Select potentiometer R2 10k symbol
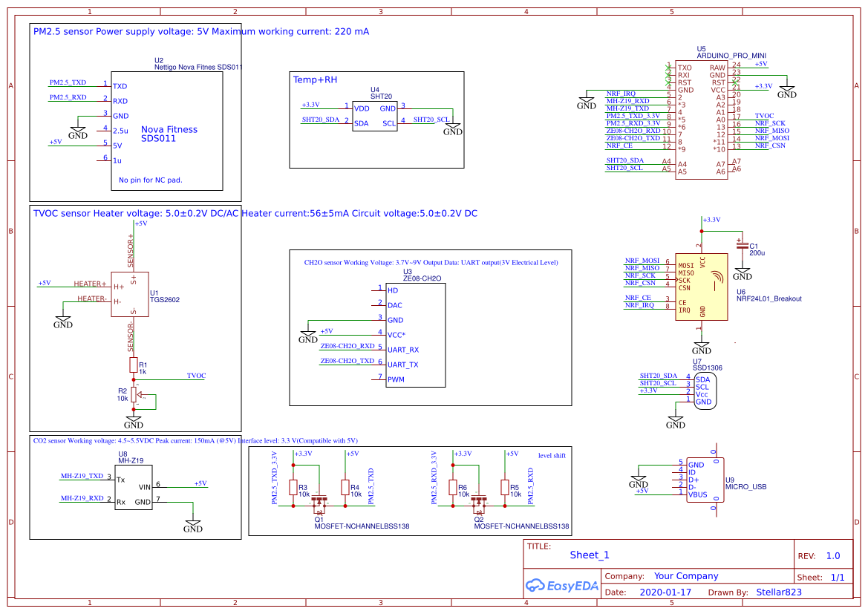The image size is (868, 614). 134,395
